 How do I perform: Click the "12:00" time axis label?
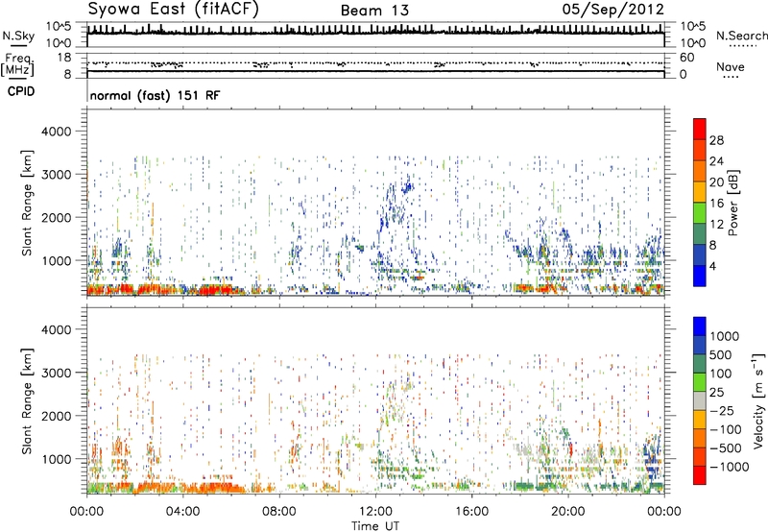375,512
